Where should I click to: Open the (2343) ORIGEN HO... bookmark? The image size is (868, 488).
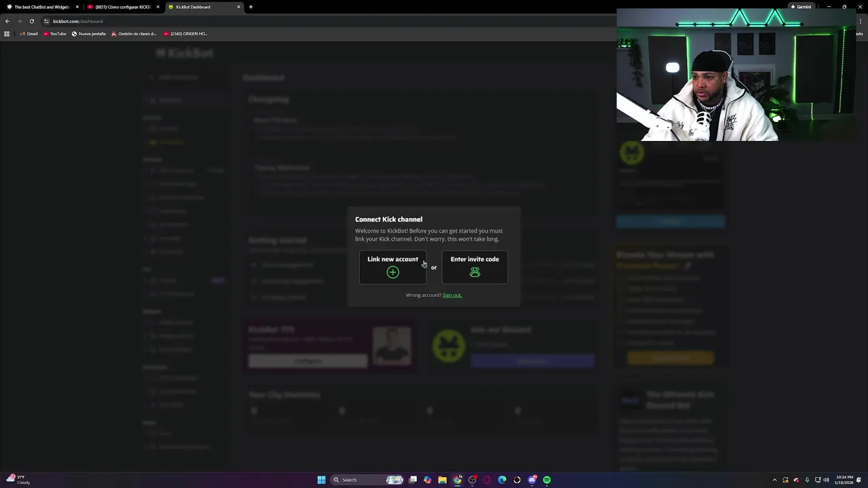tap(185, 33)
